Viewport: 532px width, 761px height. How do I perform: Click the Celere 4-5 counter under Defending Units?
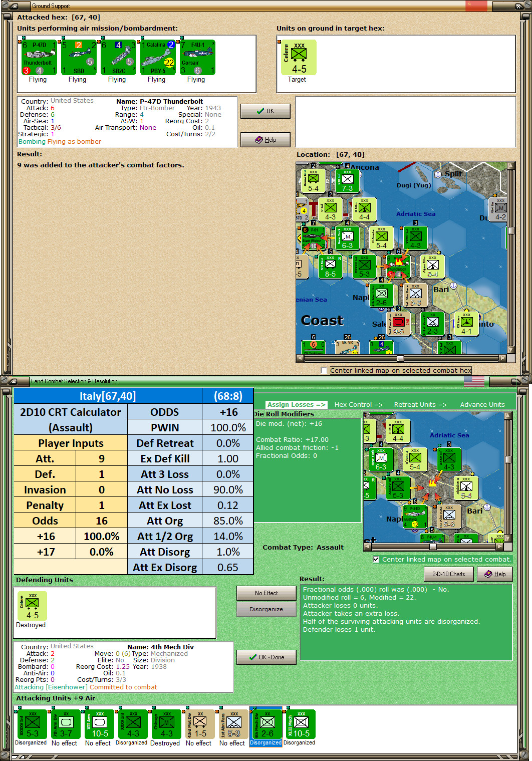pyautogui.click(x=33, y=606)
